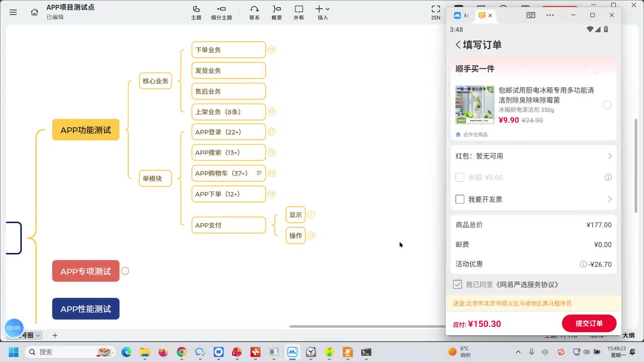Close the active emulator tab
The height and width of the screenshot is (362, 644).
coord(490,16)
